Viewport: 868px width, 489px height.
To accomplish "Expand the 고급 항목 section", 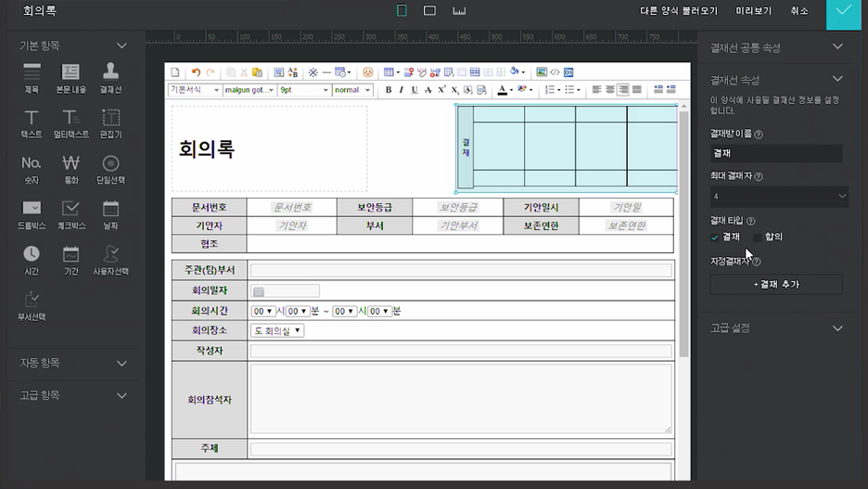I will 121,395.
